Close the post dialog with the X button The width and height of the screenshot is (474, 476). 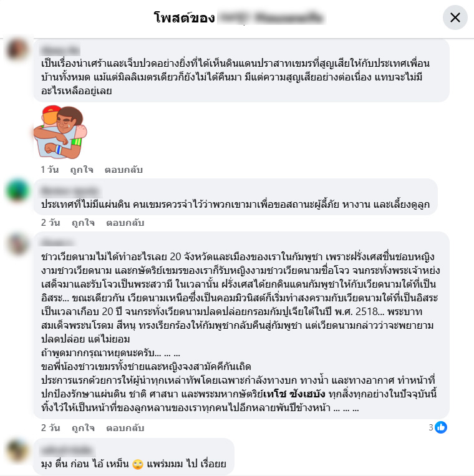(x=455, y=17)
